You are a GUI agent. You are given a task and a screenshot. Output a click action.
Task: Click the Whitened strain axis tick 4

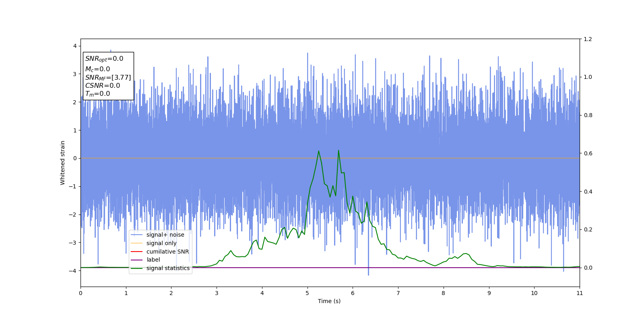coord(75,46)
